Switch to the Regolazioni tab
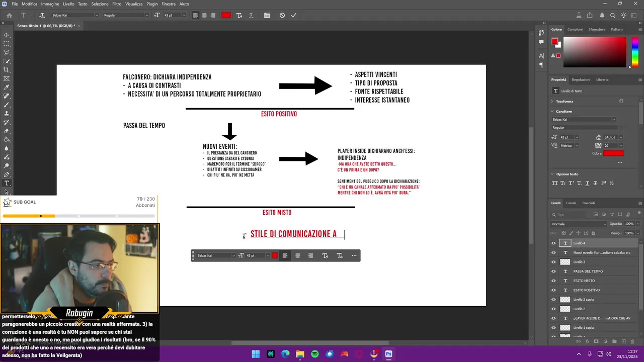Image resolution: width=644 pixels, height=362 pixels. pyautogui.click(x=581, y=79)
